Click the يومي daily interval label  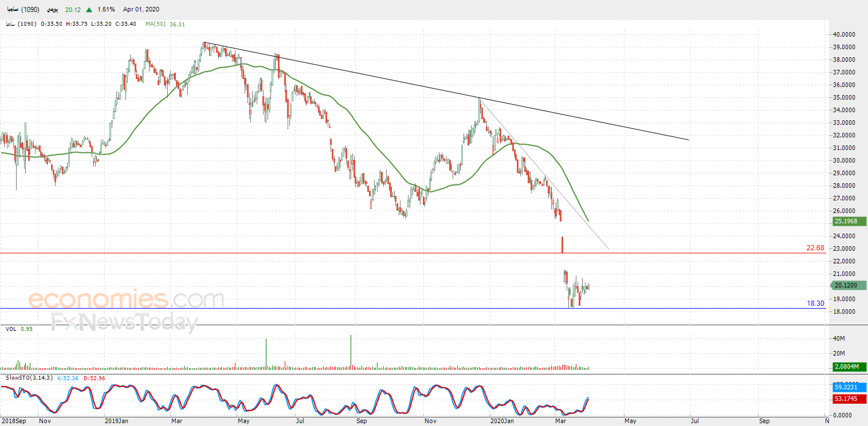pyautogui.click(x=53, y=10)
